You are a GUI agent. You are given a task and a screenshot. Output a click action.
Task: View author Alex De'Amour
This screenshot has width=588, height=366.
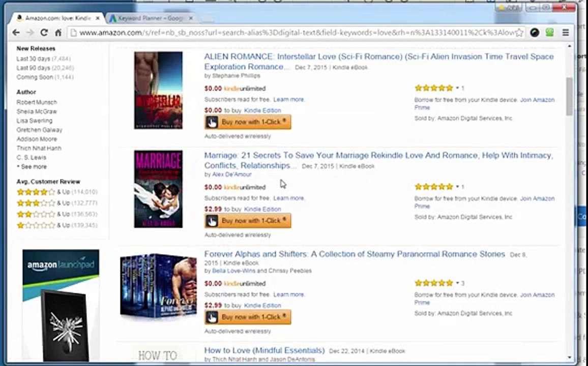pos(232,174)
